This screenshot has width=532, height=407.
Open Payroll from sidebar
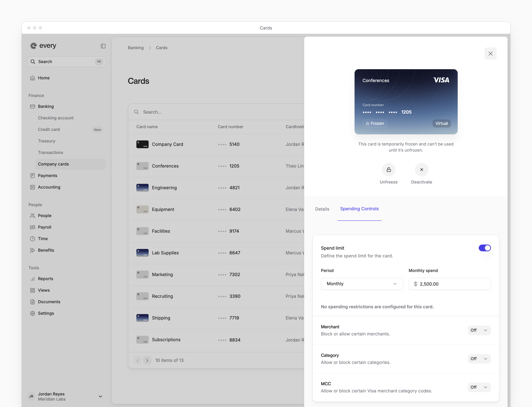click(66, 227)
